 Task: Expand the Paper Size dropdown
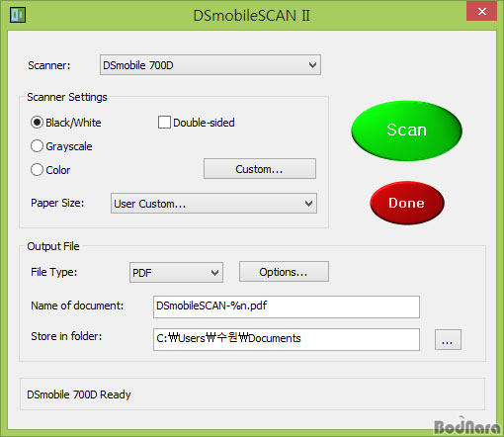pos(213,204)
